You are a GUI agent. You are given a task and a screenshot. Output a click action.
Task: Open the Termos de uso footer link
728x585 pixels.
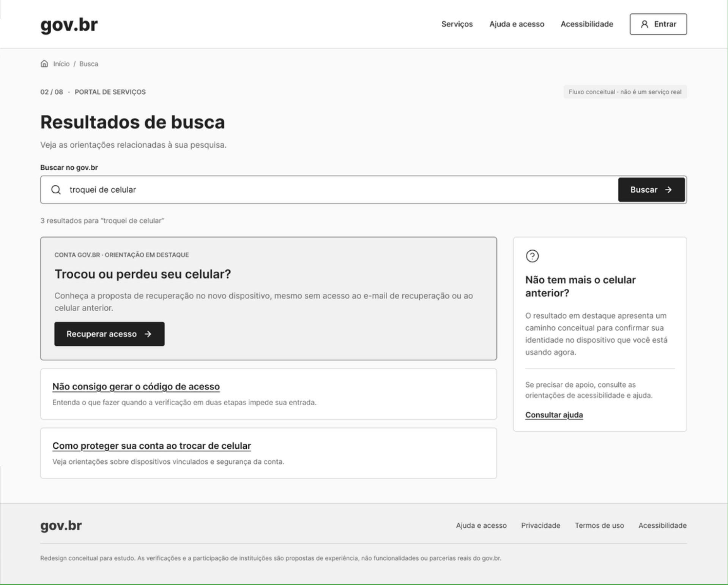pyautogui.click(x=599, y=525)
